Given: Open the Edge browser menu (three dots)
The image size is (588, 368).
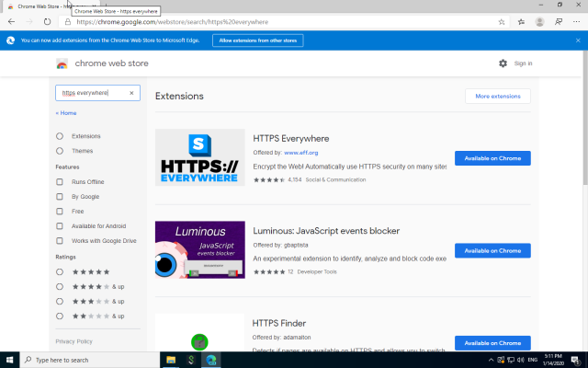Looking at the screenshot, I should click(x=578, y=21).
